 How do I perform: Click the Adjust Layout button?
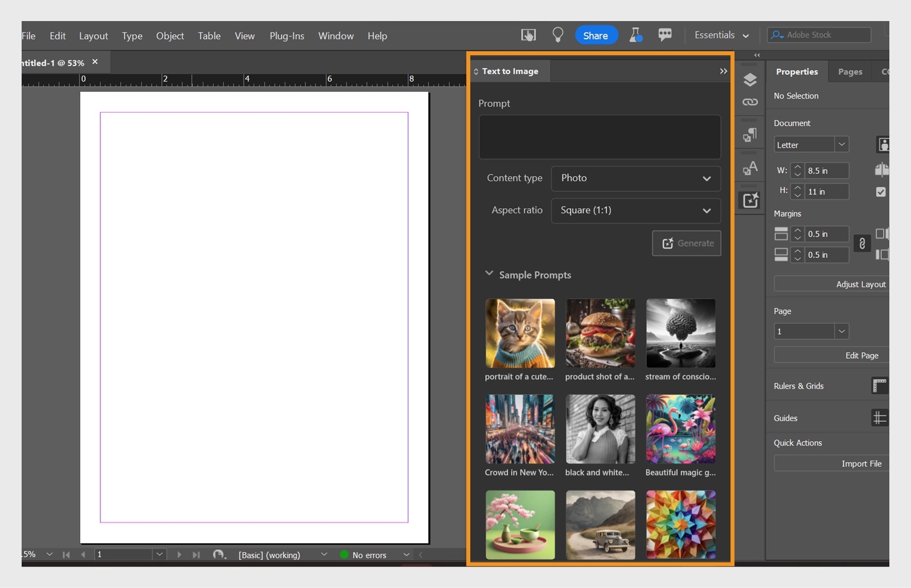860,283
